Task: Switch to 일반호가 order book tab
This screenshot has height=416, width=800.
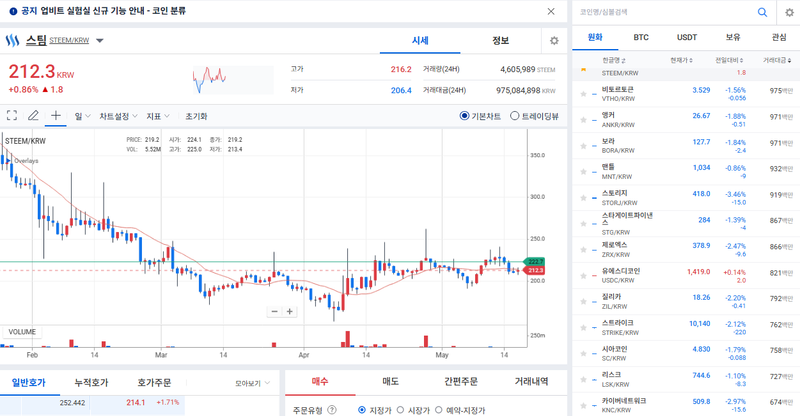Action: tap(29, 382)
